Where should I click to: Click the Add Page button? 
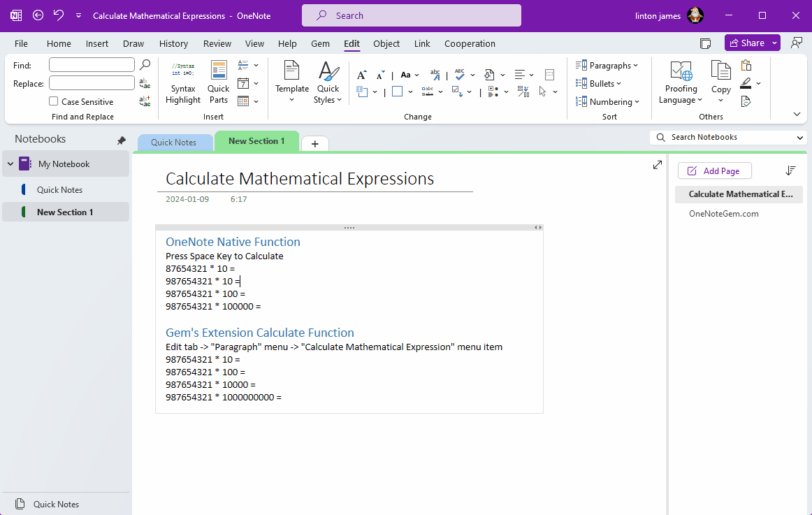coord(714,171)
